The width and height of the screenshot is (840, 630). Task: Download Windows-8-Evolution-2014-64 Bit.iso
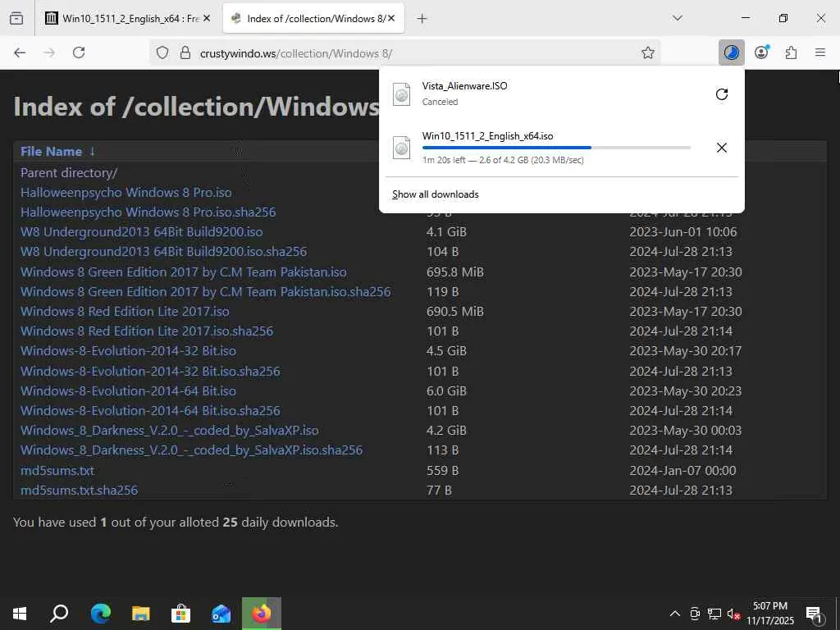point(128,391)
